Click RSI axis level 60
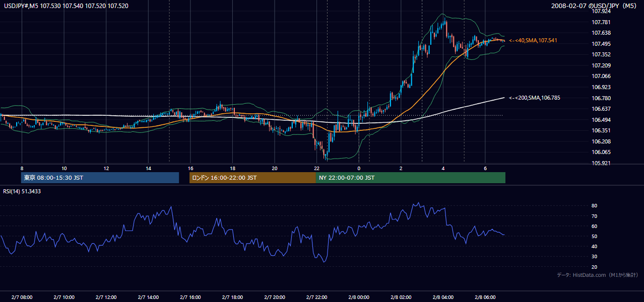The width and height of the screenshot is (644, 302). tap(594, 226)
